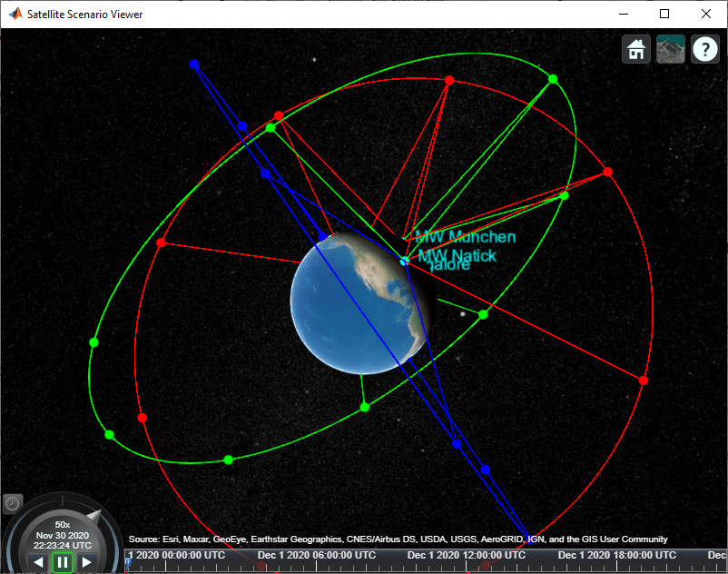The width and height of the screenshot is (728, 574).
Task: Open the navigation help button
Action: [x=704, y=49]
